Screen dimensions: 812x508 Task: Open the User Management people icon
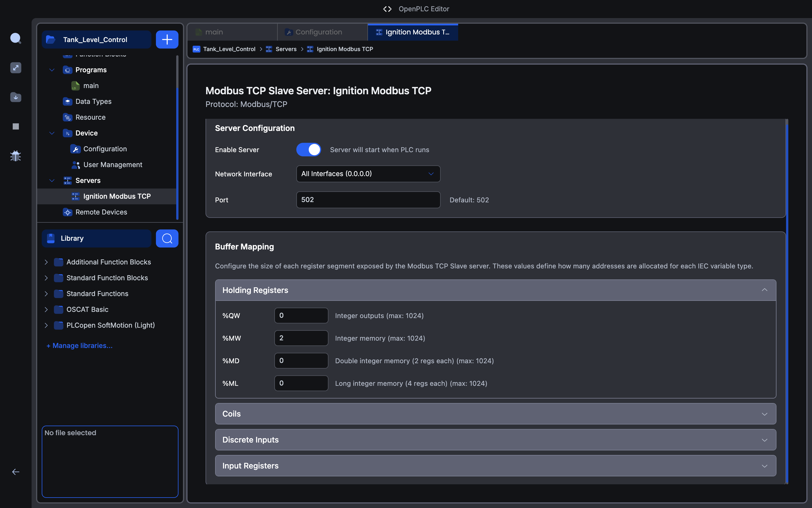[76, 165]
